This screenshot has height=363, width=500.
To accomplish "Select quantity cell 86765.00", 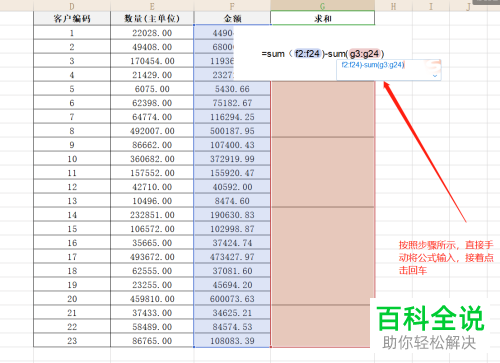I will pyautogui.click(x=152, y=341).
